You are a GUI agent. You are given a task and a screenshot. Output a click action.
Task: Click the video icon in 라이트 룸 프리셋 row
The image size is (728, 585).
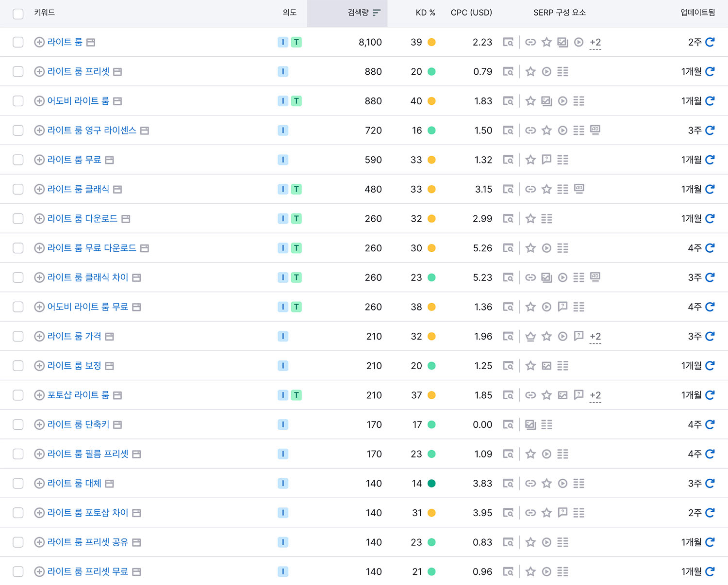[546, 72]
